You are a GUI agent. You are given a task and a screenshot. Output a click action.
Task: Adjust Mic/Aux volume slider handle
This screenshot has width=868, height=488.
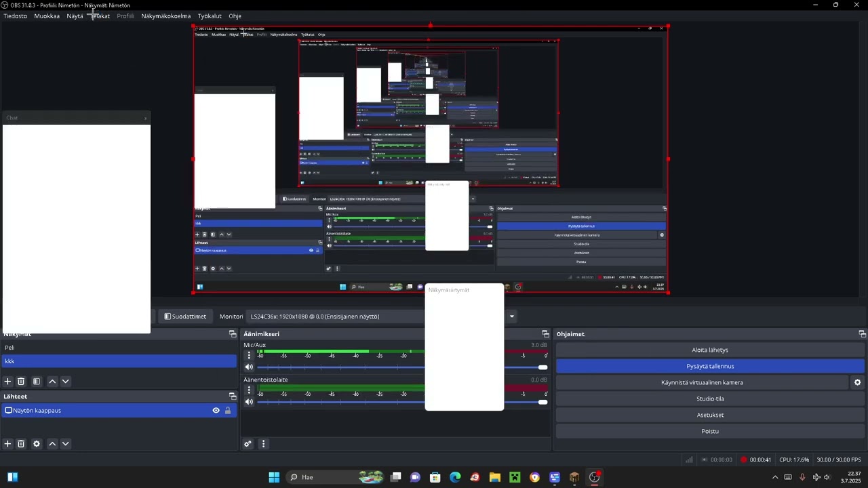point(542,367)
